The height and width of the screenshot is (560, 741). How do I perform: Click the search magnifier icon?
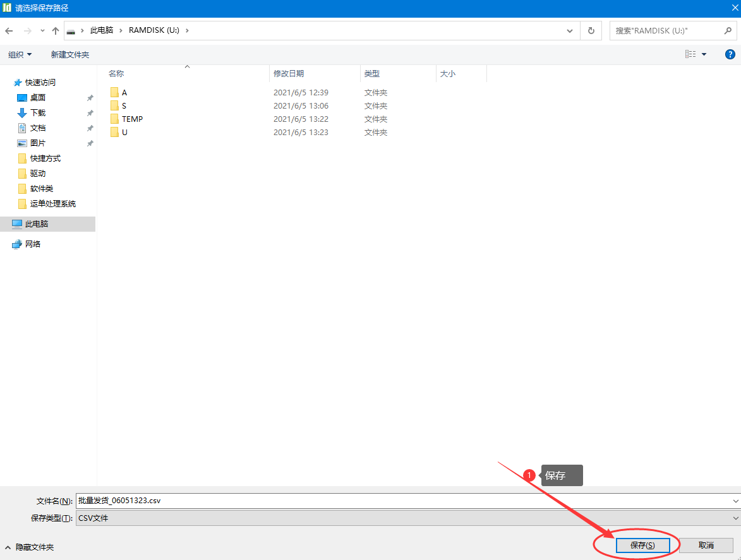coord(728,30)
